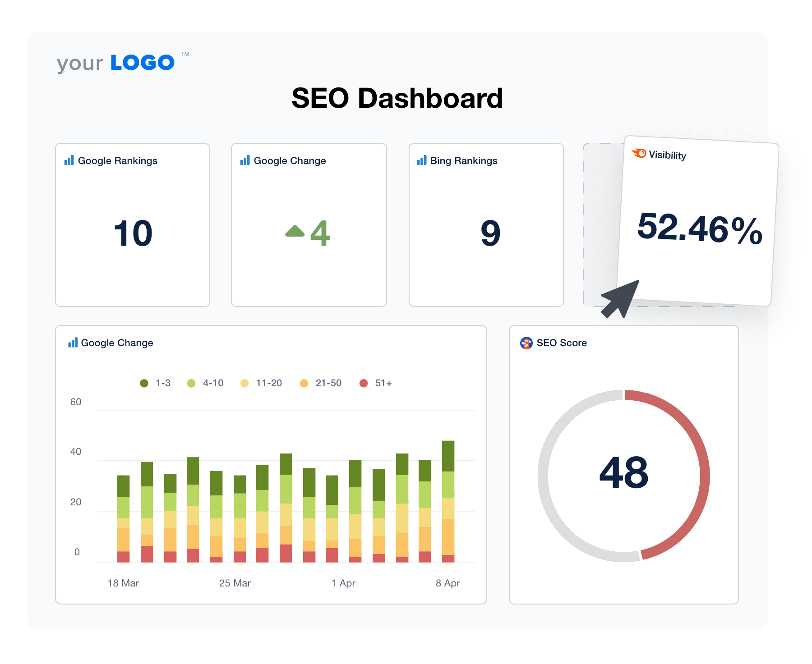Click the Google Change card icon
This screenshot has width=812, height=664.
click(245, 160)
